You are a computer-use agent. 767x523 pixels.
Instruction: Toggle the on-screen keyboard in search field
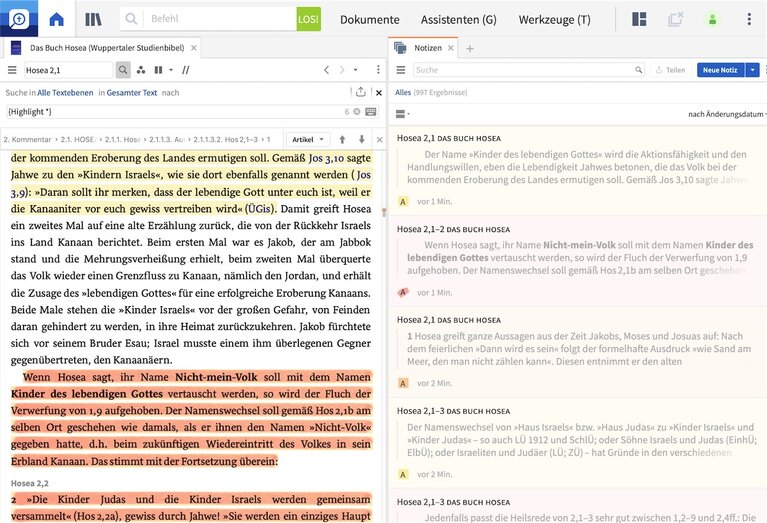pyautogui.click(x=371, y=112)
